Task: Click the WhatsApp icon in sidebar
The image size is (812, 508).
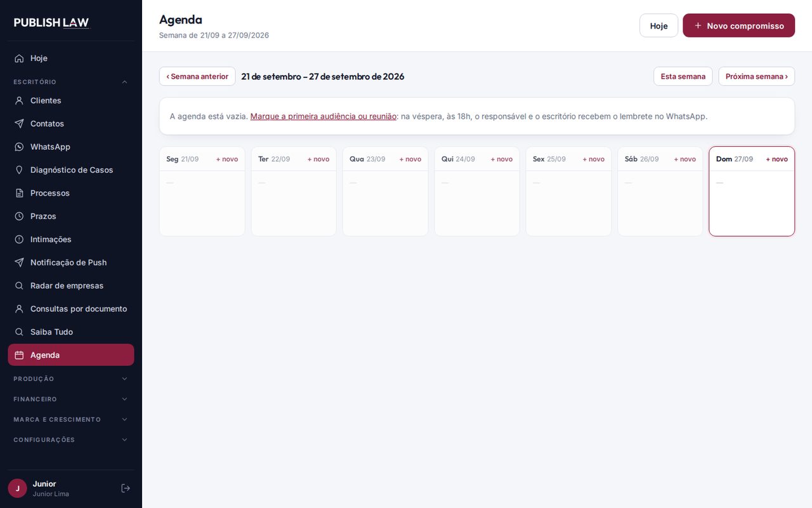Action: point(19,147)
